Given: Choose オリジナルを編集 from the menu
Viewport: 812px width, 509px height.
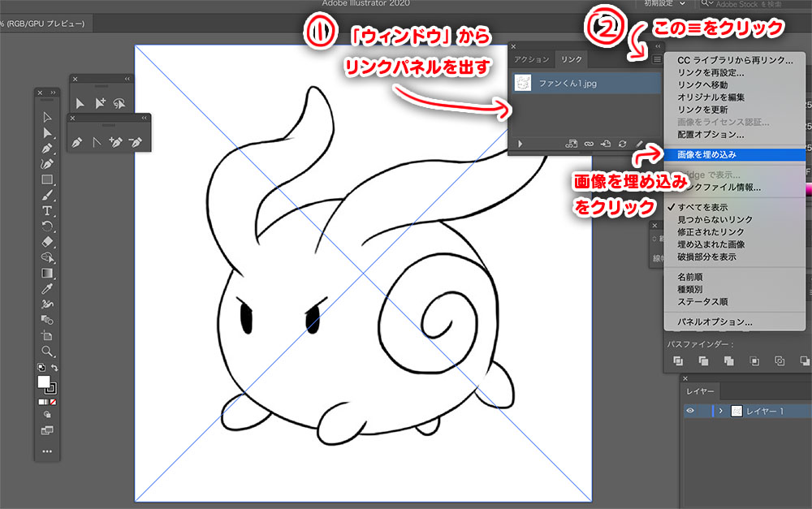Looking at the screenshot, I should click(x=711, y=97).
